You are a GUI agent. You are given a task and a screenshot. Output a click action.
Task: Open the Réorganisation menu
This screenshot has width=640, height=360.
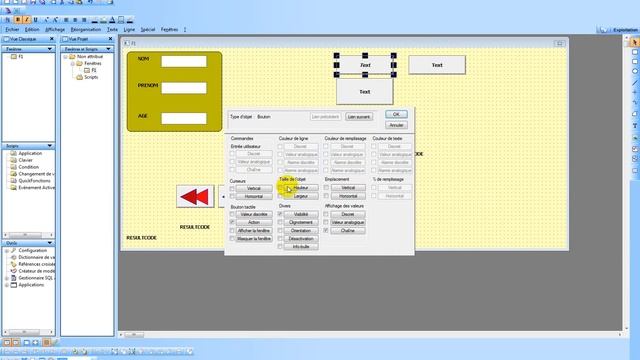pyautogui.click(x=85, y=30)
